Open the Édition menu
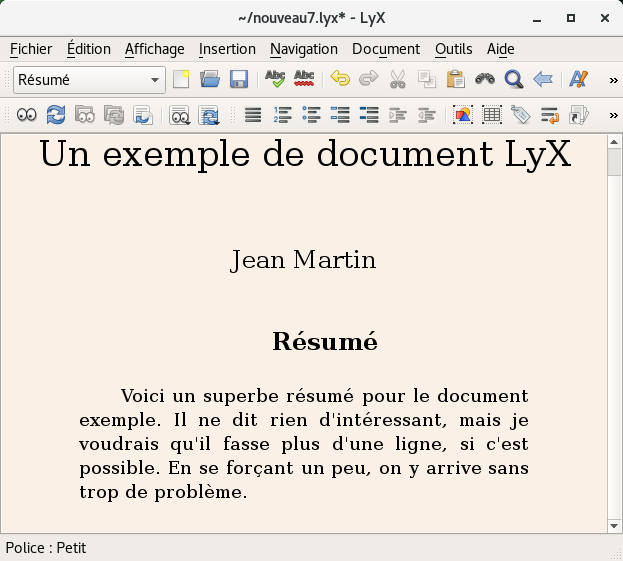The height and width of the screenshot is (561, 623). pyautogui.click(x=89, y=49)
